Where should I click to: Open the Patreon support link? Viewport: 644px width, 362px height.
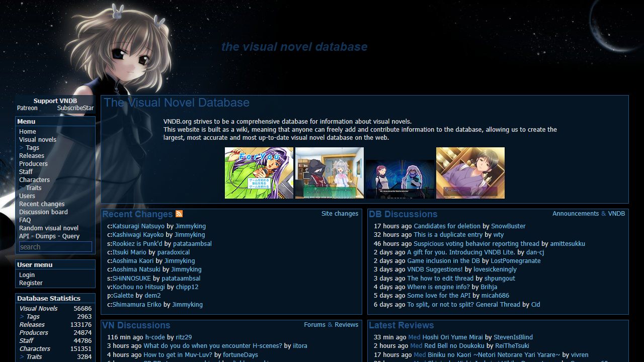click(x=27, y=108)
